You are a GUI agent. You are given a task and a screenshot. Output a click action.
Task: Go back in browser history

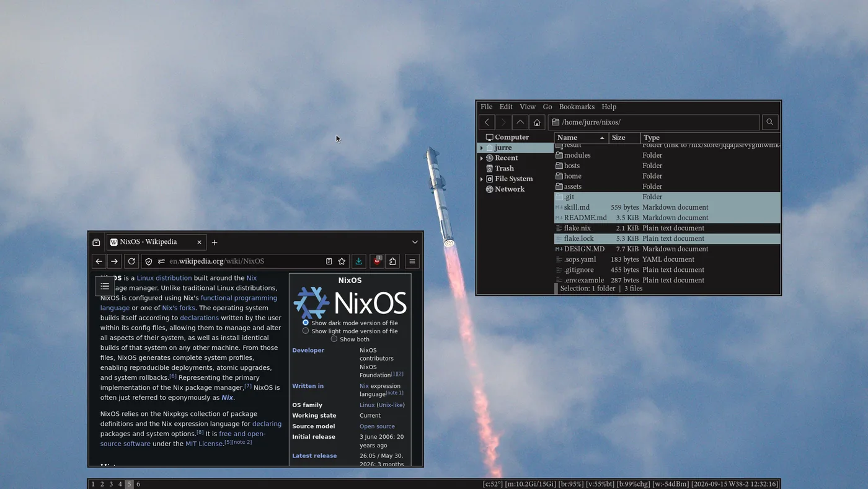point(99,261)
